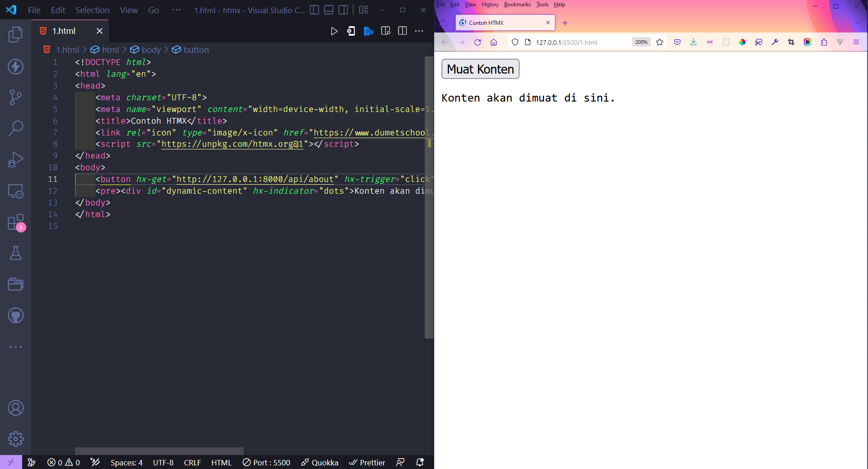Open VS Code Edit menu
The height and width of the screenshot is (469, 868).
tap(58, 10)
